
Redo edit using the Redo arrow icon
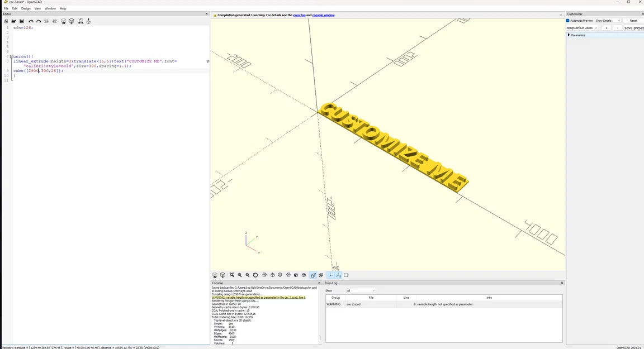click(39, 21)
